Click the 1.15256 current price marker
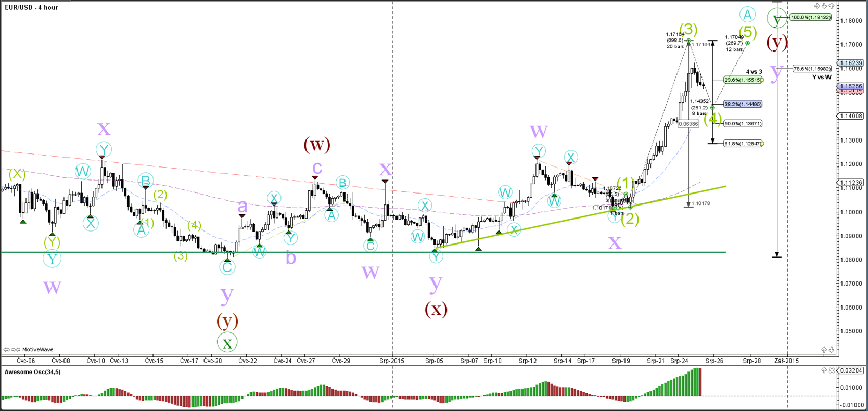Screen dimensions: 868x411 coord(849,86)
